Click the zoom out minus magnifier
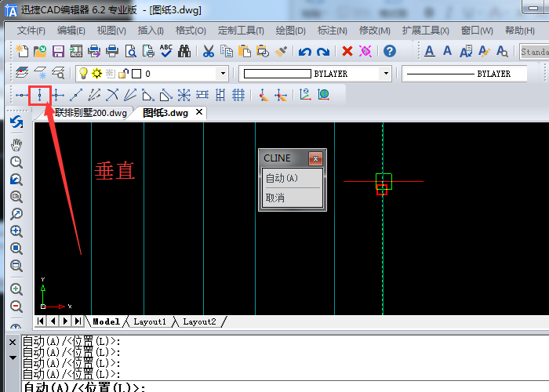 coord(16,307)
